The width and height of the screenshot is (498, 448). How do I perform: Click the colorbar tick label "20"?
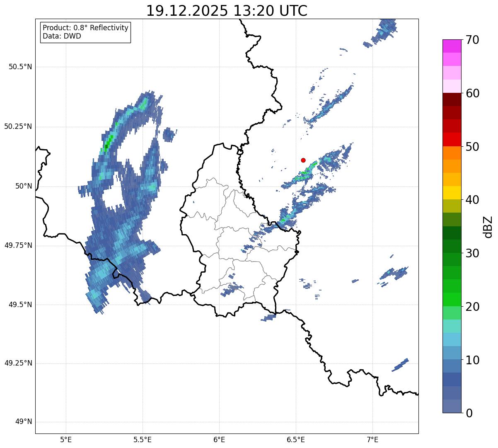click(472, 307)
